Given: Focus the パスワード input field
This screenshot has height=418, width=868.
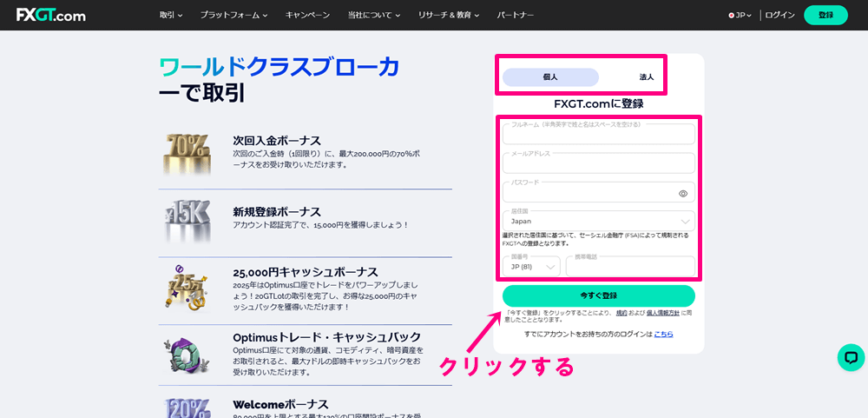Looking at the screenshot, I should click(x=598, y=192).
